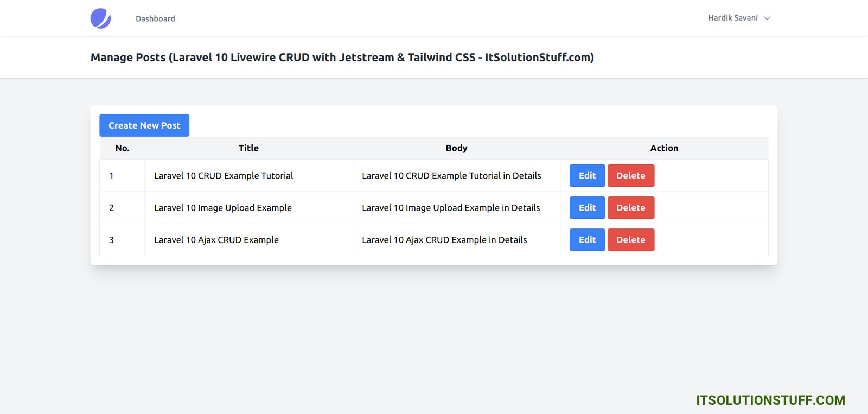
Task: Click the Manage Posts page heading
Action: 342,58
